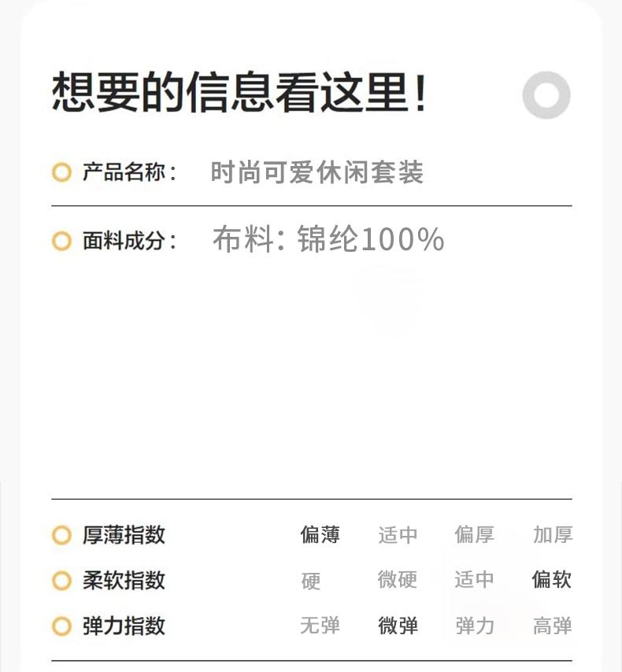Image resolution: width=622 pixels, height=672 pixels.
Task: Click the product name 时尚可爱休闲套装
Action: click(317, 172)
